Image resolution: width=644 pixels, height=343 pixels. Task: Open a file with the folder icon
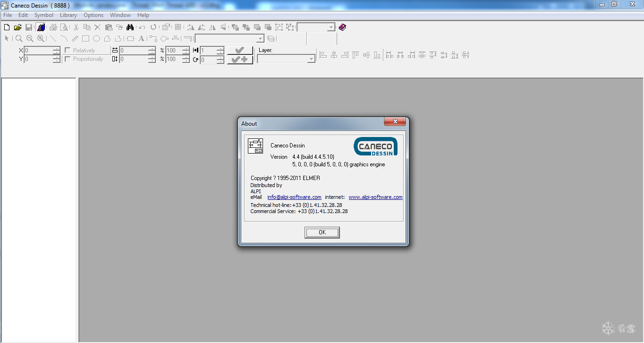(18, 27)
